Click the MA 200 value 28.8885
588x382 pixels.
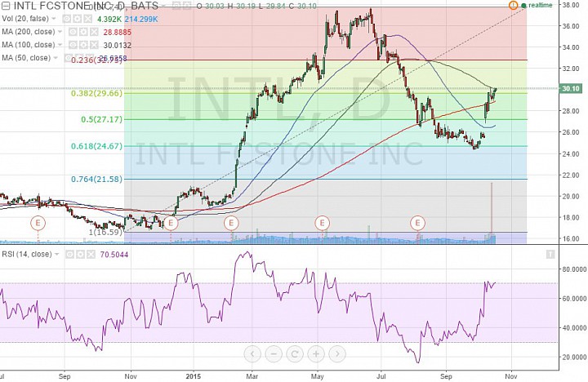point(118,32)
